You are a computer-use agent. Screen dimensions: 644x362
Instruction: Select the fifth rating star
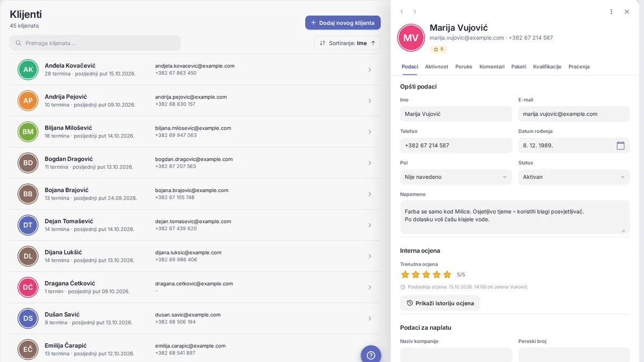click(447, 275)
